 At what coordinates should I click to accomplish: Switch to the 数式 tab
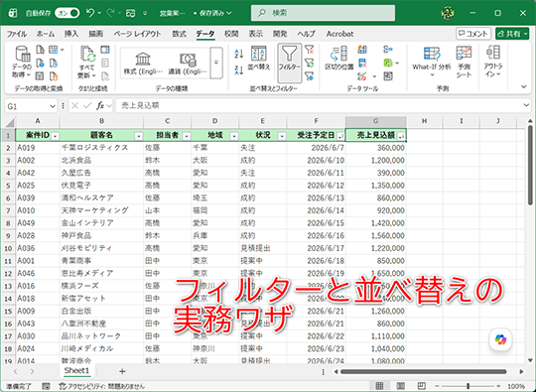pyautogui.click(x=179, y=34)
